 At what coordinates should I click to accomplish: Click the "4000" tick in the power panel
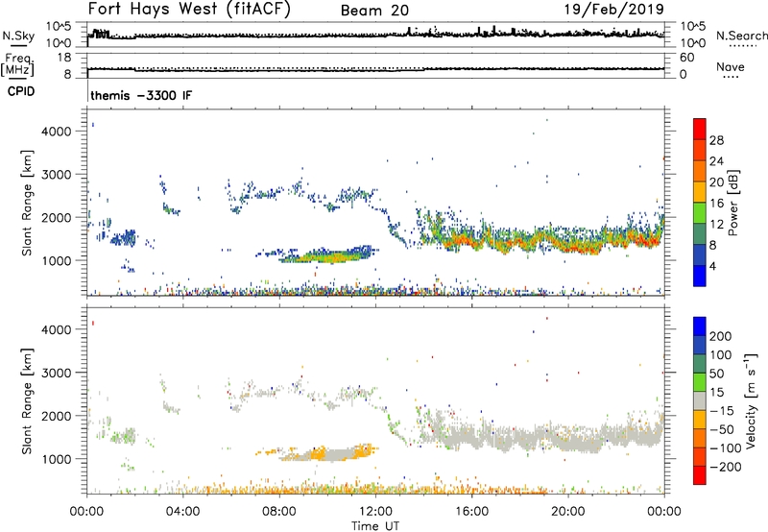(57, 132)
